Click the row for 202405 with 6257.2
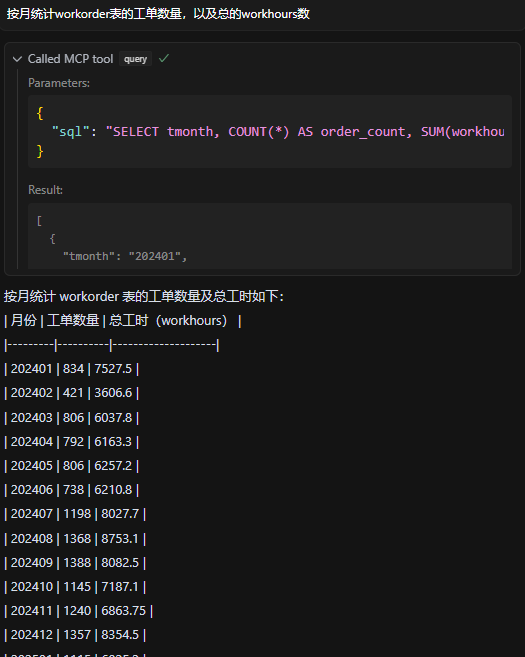Screen dimensions: 525x657 point(71,466)
